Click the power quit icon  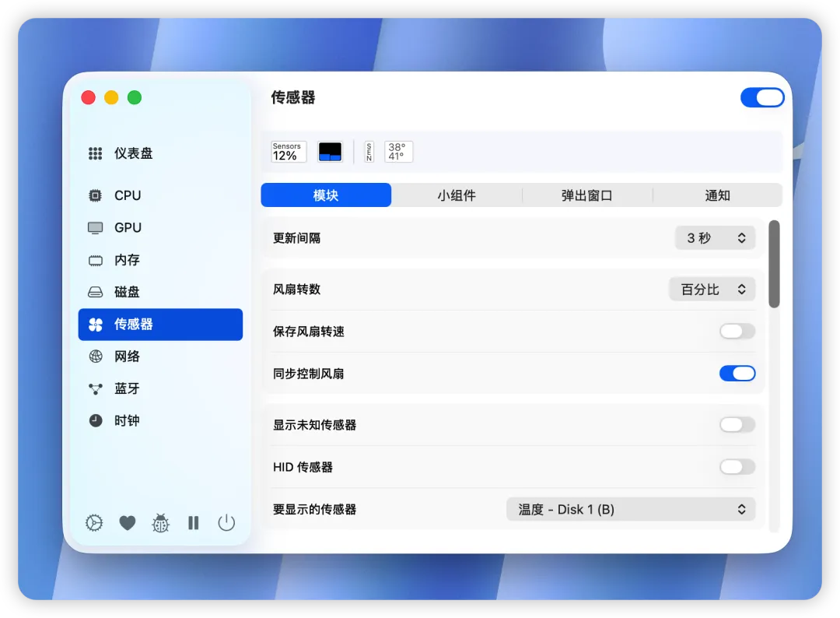[x=226, y=522]
